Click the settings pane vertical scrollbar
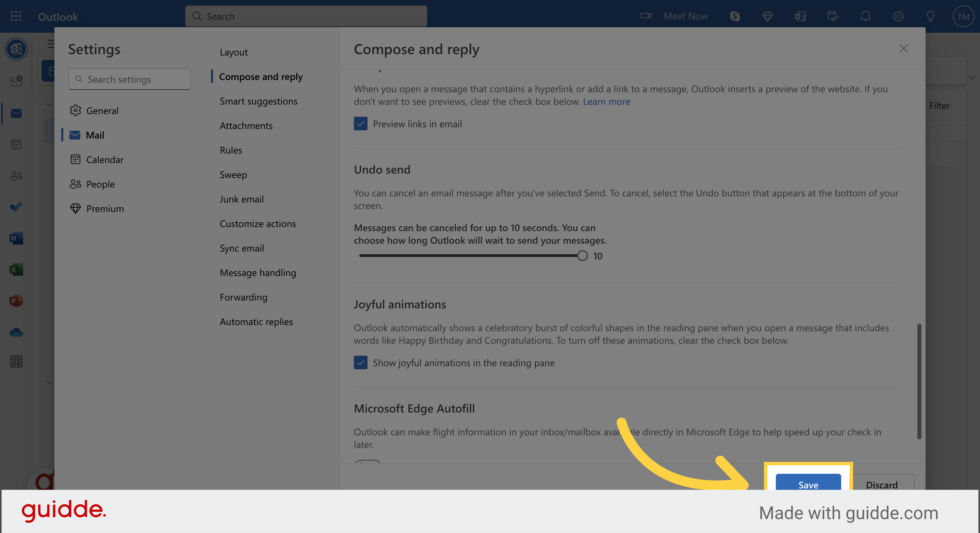The height and width of the screenshot is (533, 980). (919, 382)
